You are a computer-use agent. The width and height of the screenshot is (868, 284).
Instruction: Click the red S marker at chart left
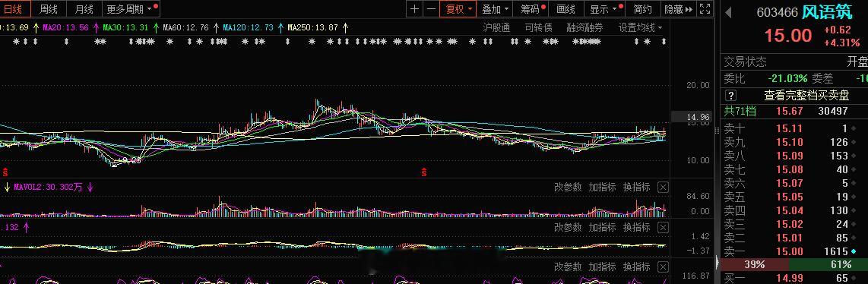tap(5, 172)
